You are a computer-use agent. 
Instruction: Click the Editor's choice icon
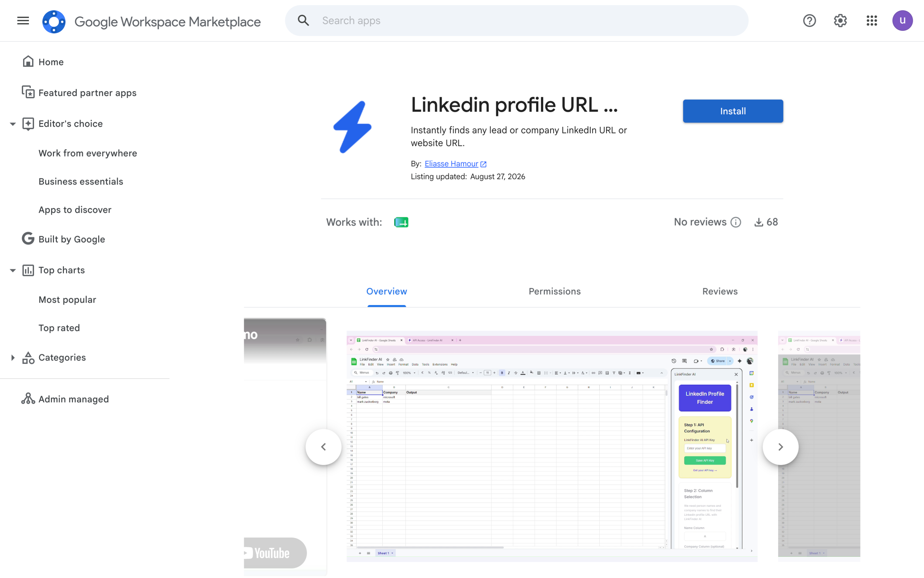click(28, 124)
